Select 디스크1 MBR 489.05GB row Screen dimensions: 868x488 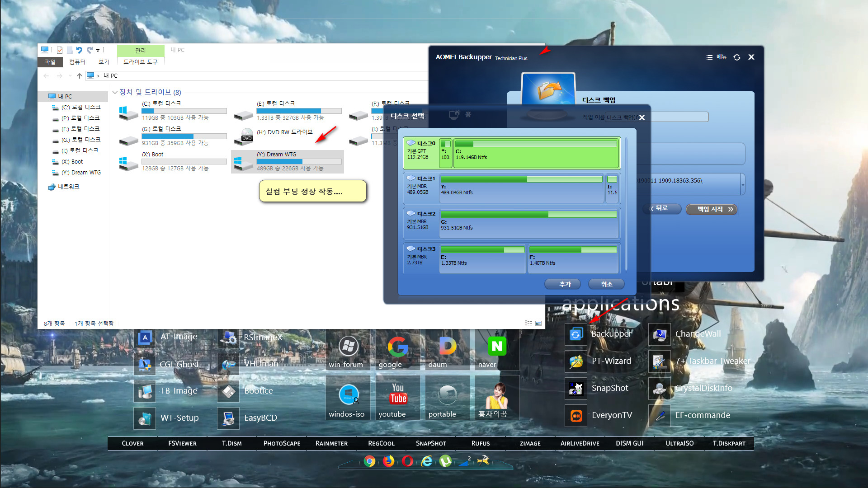511,189
